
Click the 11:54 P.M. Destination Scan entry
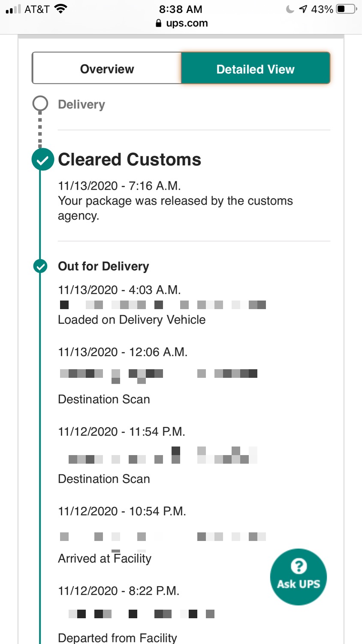pos(104,479)
